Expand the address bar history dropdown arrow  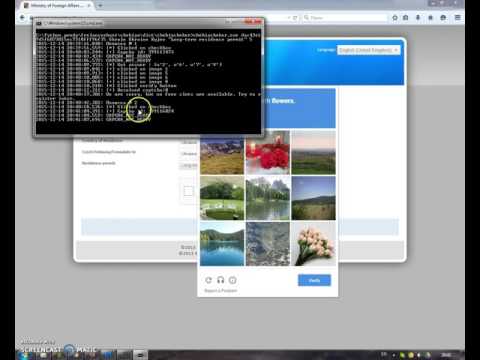(289, 18)
